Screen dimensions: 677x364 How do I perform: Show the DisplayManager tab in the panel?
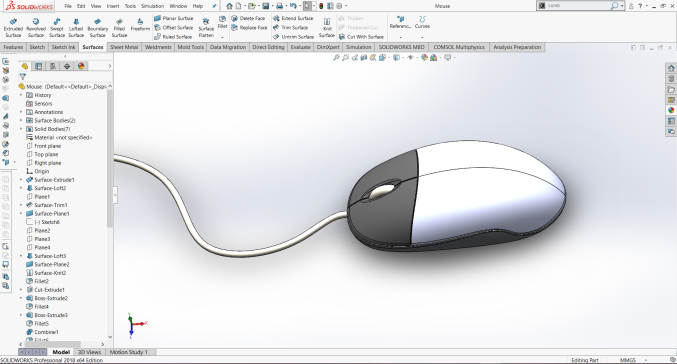click(81, 66)
